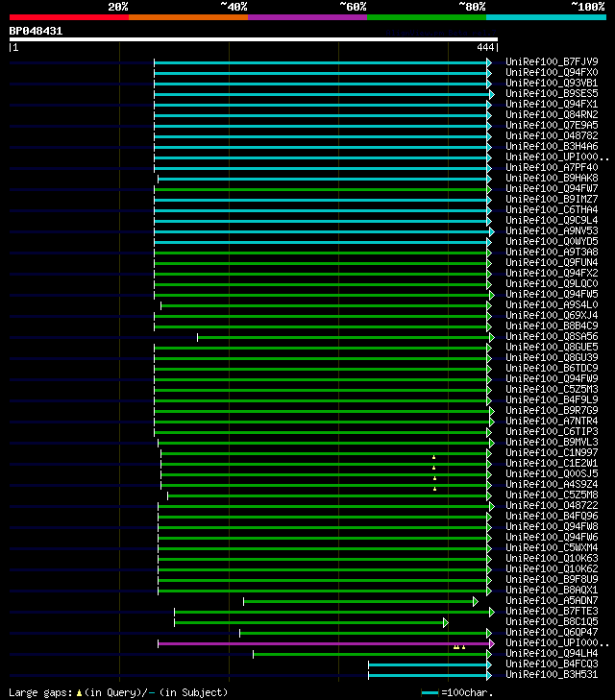Screen dimensions: 615x700
Task: Click the Large gaps legend text
Action: click(40, 693)
